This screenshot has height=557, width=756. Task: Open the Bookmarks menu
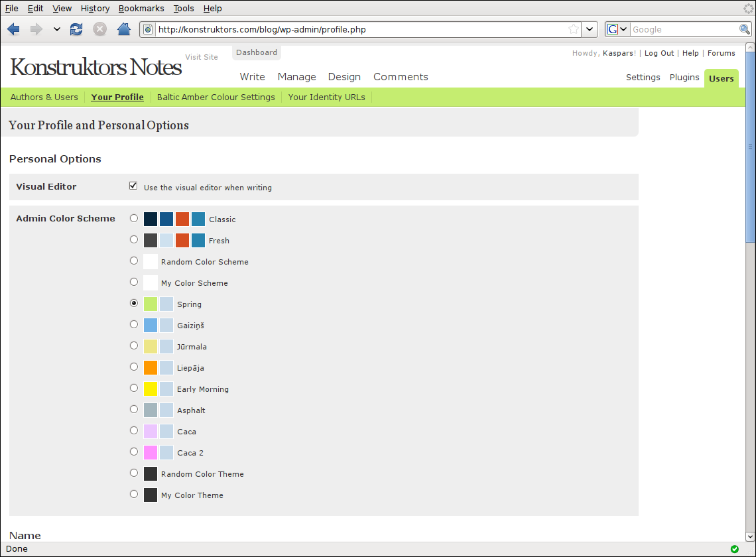[x=141, y=8]
